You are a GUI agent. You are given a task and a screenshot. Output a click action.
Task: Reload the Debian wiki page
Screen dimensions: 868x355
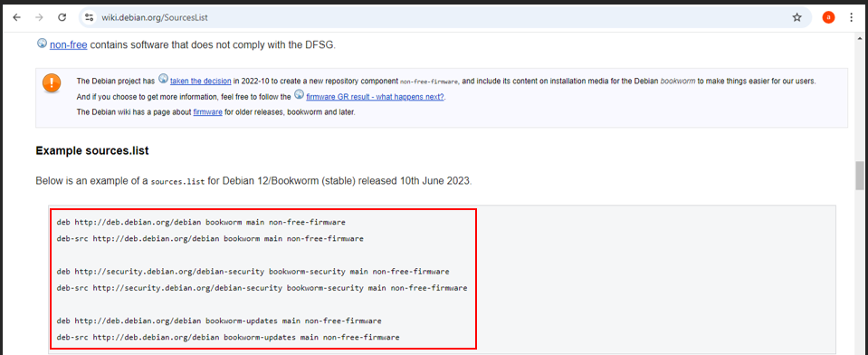[x=62, y=18]
